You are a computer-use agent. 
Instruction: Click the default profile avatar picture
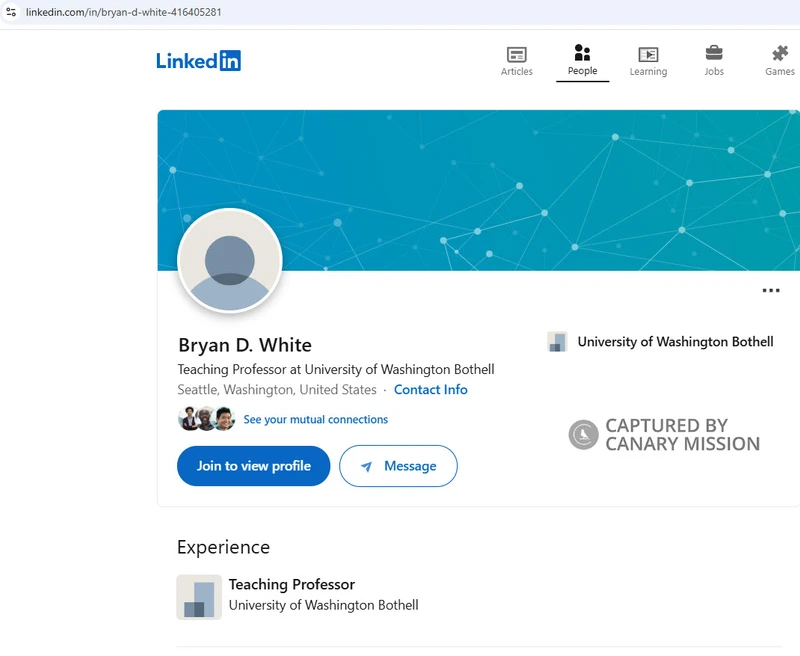pos(230,261)
